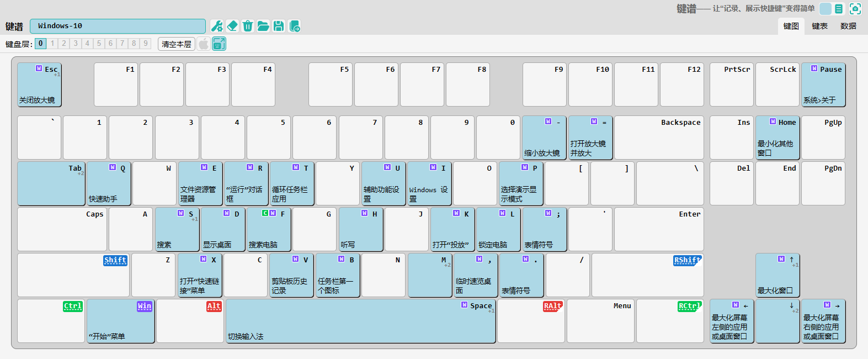Click the light blue color swatch
868x359 pixels.
826,9
